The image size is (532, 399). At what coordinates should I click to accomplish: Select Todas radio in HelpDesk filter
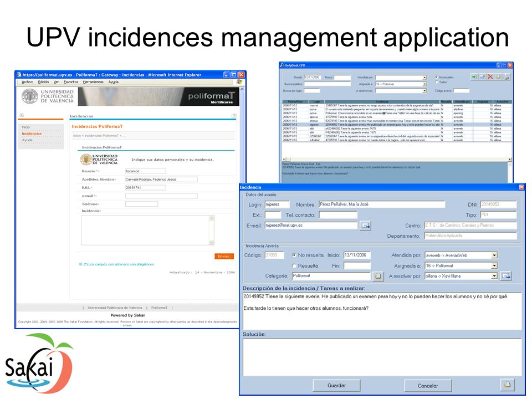point(437,82)
